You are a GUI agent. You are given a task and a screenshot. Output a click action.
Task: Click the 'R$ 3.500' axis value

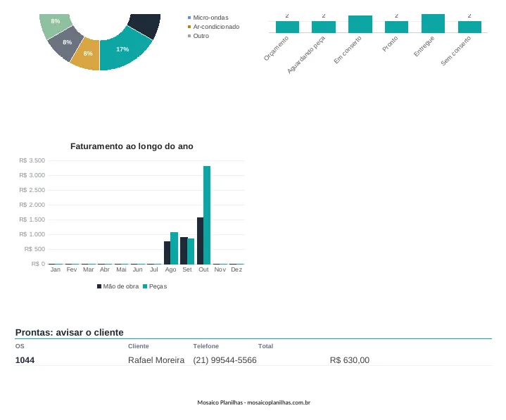point(32,160)
